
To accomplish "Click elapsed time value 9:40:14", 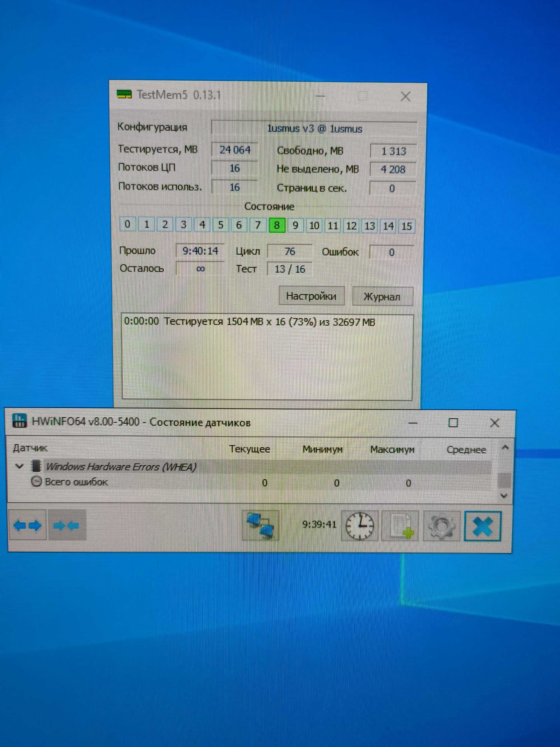I will tap(200, 251).
